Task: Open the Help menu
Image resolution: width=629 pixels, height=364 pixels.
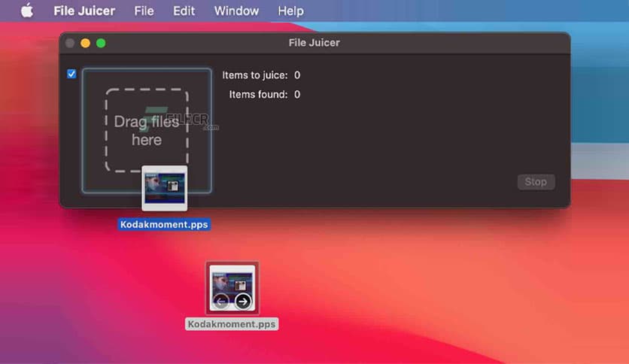Action: coord(290,11)
